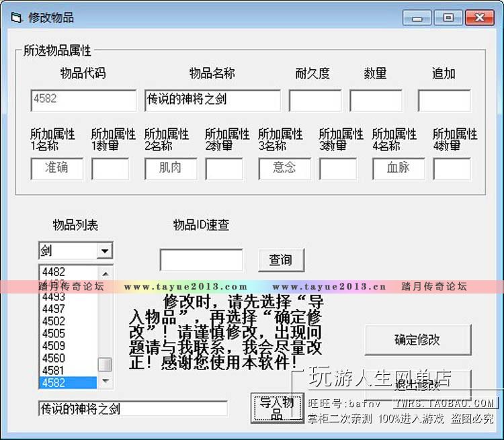Click the 查询 button

point(281,260)
